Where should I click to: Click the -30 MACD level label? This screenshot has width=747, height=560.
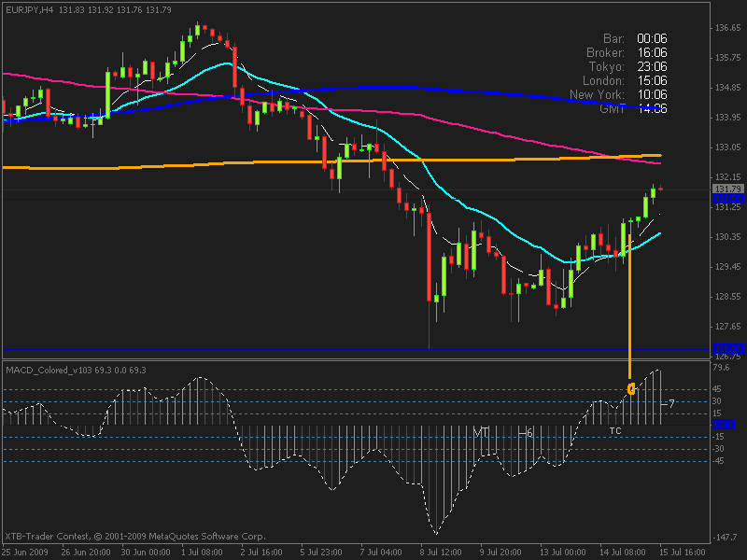[718, 449]
